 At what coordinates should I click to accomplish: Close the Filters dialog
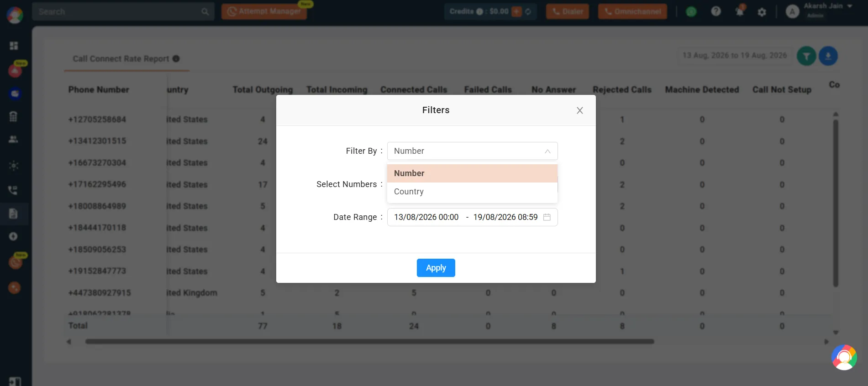pyautogui.click(x=580, y=110)
